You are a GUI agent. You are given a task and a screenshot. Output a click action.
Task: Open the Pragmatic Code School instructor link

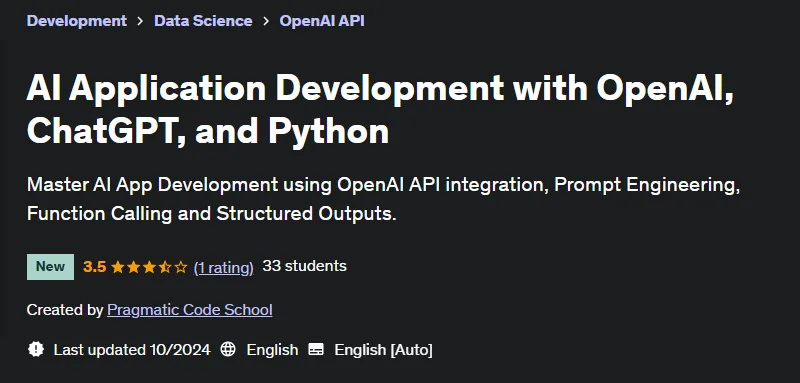tap(190, 310)
